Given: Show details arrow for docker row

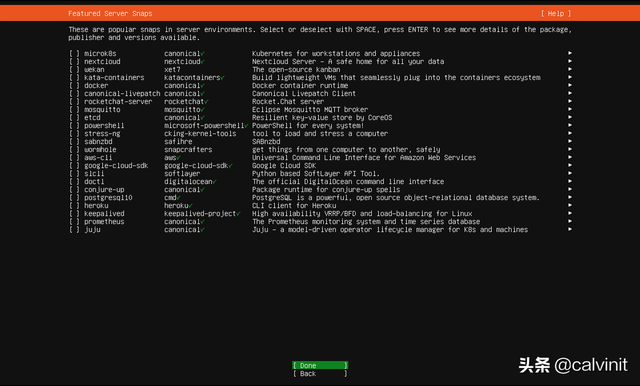Looking at the screenshot, I should pos(570,85).
